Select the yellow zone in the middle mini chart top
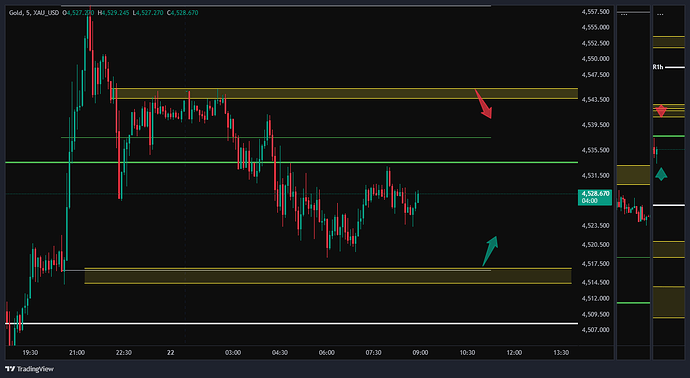 tap(633, 175)
